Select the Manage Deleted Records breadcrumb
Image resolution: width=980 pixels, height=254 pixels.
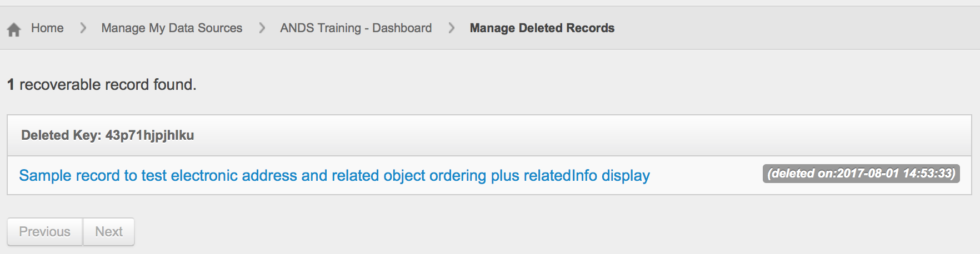(542, 28)
